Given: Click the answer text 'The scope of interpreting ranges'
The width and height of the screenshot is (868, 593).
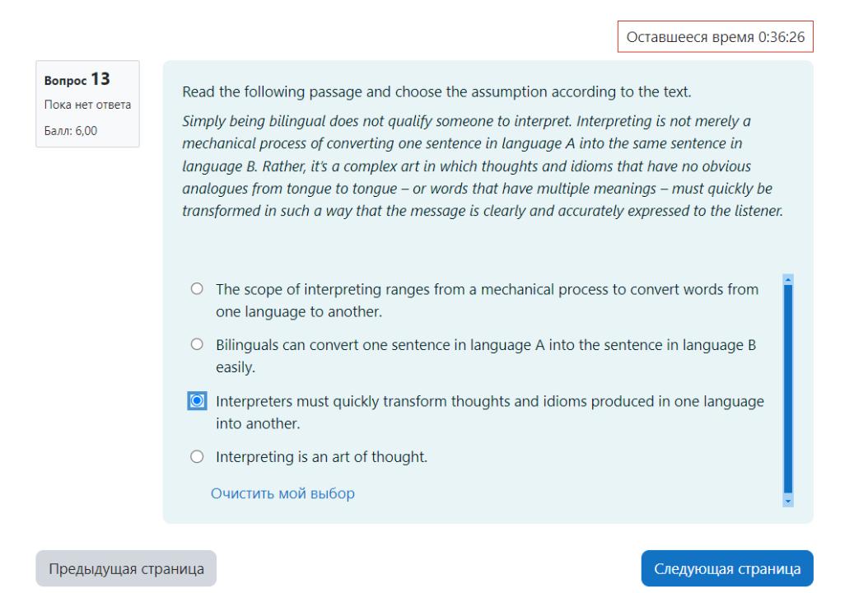Looking at the screenshot, I should [488, 300].
